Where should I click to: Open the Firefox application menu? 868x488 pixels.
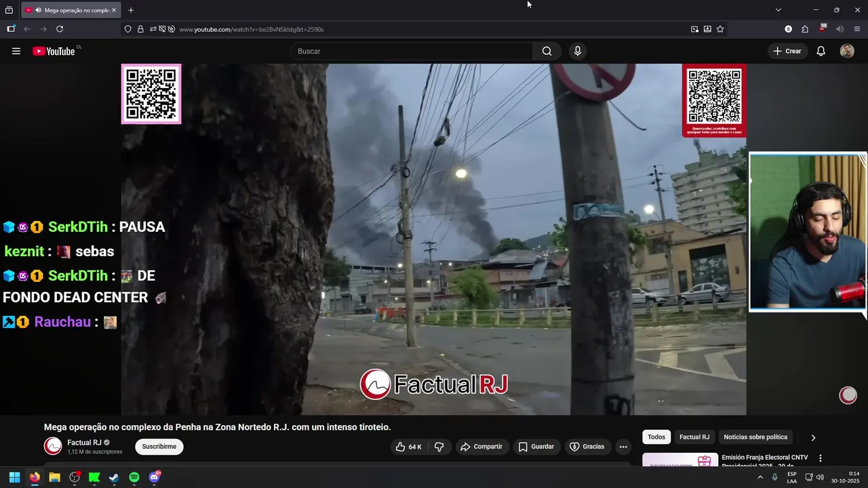[857, 29]
